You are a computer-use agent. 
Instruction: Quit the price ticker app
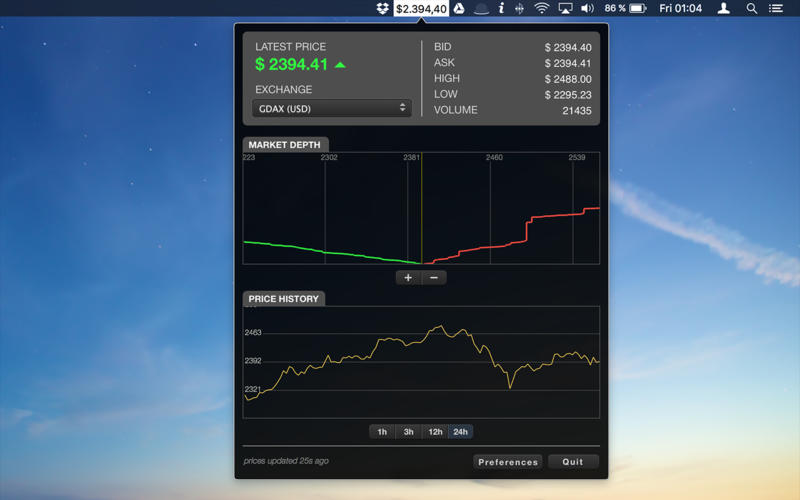(x=573, y=462)
